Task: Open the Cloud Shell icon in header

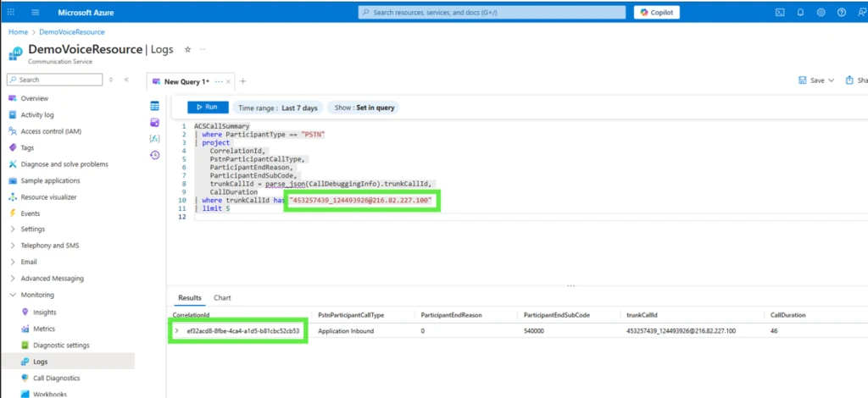Action: (779, 13)
